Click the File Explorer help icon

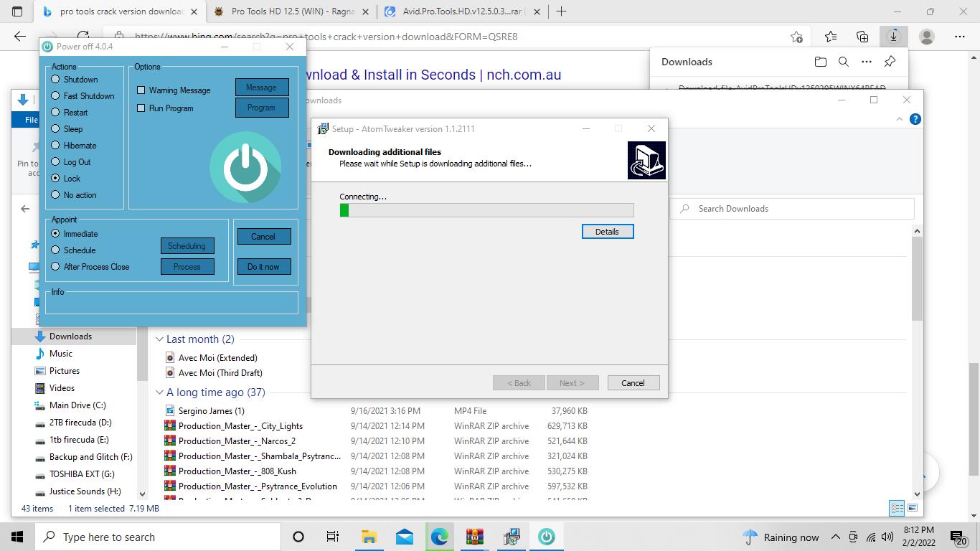915,119
